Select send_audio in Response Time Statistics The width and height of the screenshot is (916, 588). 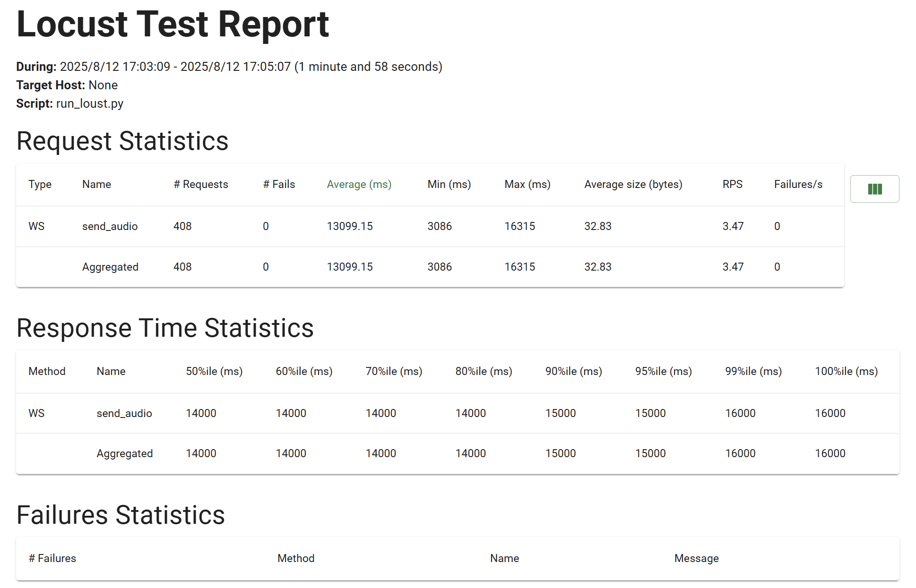[124, 413]
